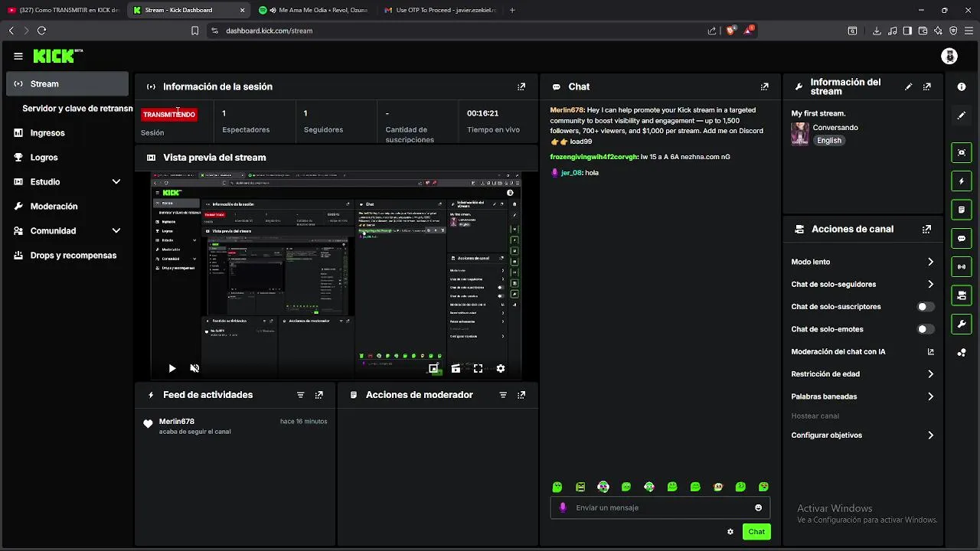
Task: Toggle the lightning activity feed icon in the right sidebar
Action: click(x=962, y=181)
